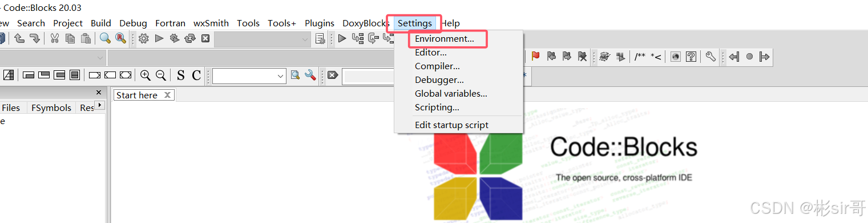The image size is (868, 223).
Task: Click the Zoom out magnifier icon
Action: click(161, 75)
